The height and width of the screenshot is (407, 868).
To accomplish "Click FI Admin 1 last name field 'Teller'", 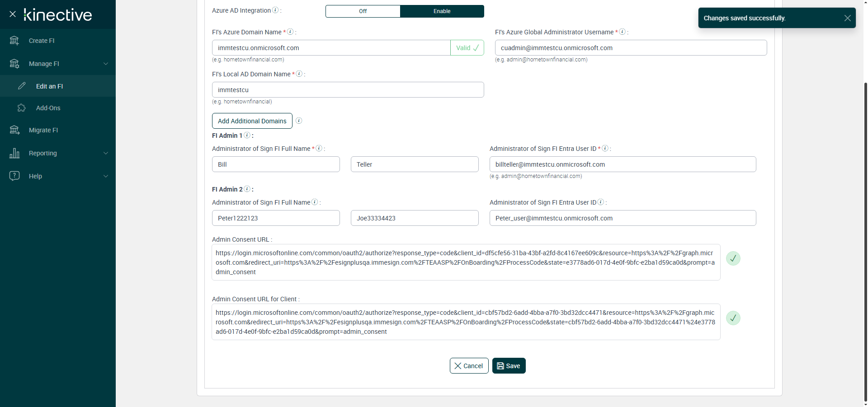I will [x=415, y=164].
